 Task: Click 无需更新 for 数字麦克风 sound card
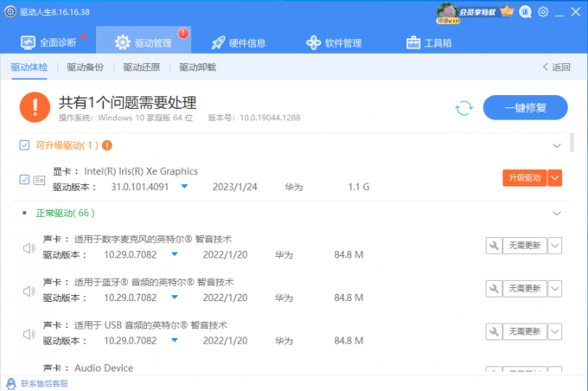(525, 246)
